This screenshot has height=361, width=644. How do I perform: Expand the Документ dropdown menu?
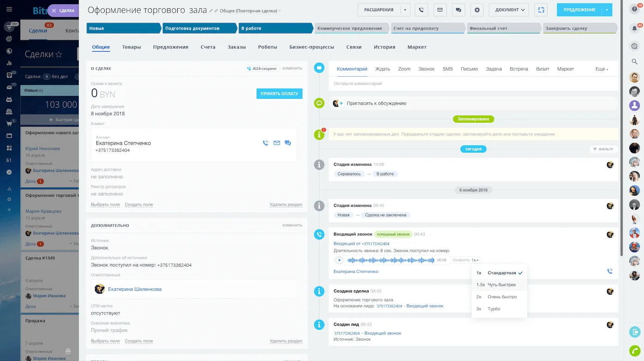pos(509,10)
